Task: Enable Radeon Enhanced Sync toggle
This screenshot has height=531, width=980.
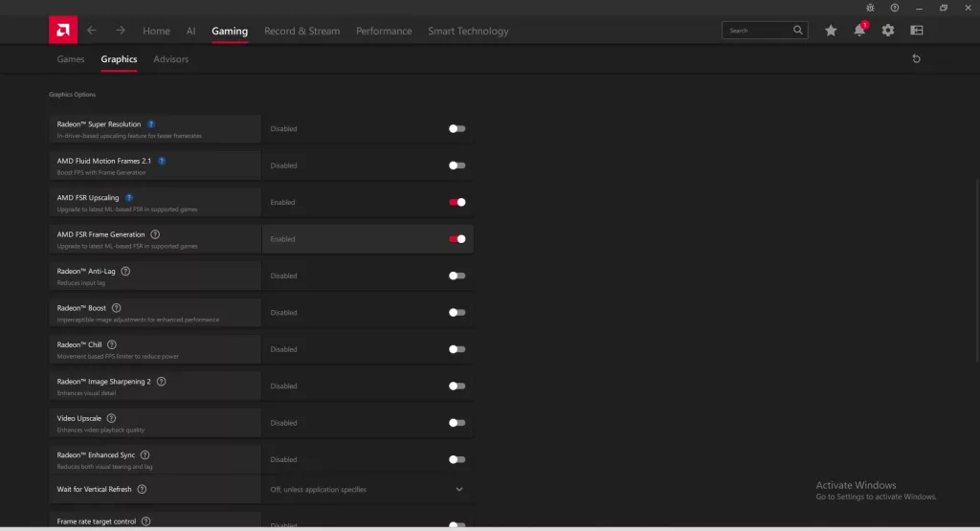Action: (457, 460)
